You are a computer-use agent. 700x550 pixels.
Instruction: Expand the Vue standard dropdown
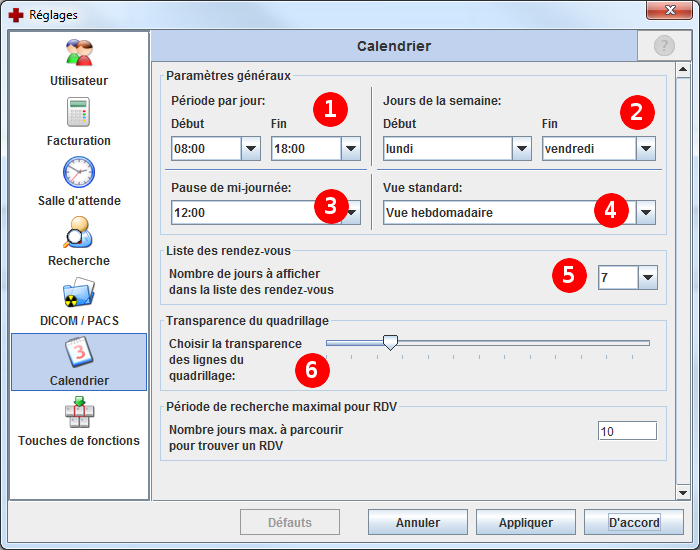[x=646, y=212]
